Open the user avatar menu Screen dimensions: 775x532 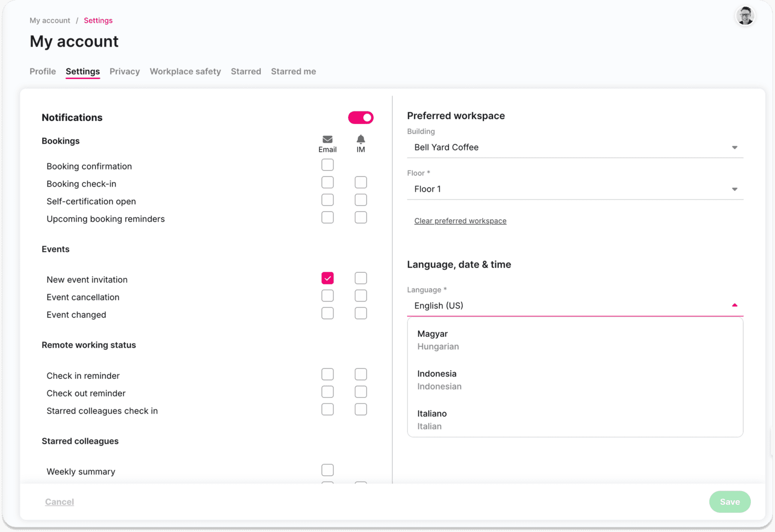(745, 16)
